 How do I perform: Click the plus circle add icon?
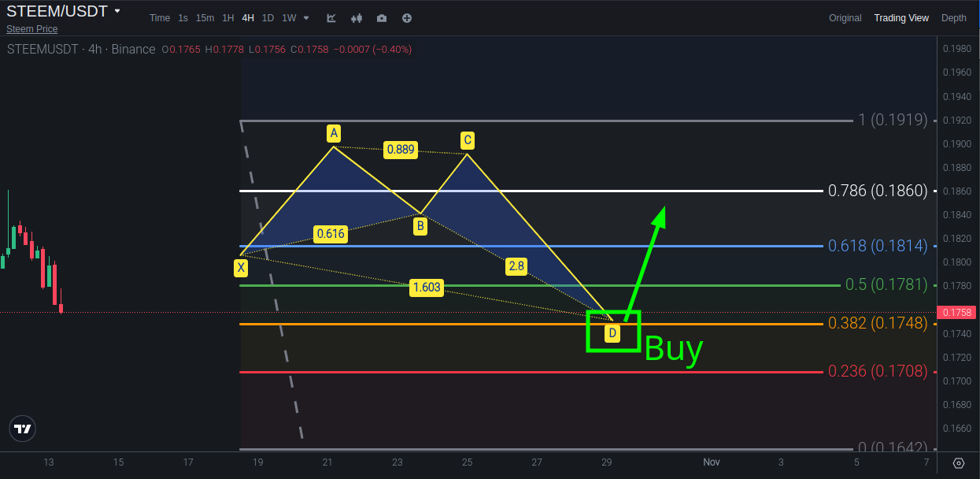(406, 18)
